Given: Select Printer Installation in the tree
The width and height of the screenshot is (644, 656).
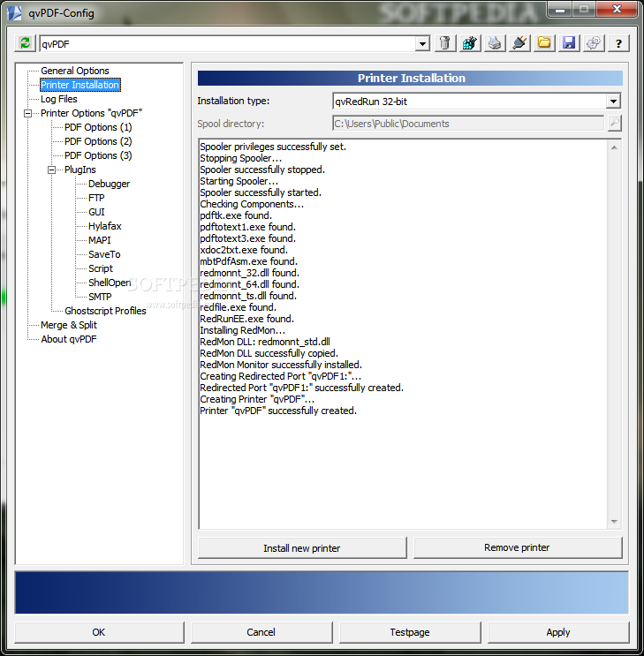Looking at the screenshot, I should coord(80,85).
